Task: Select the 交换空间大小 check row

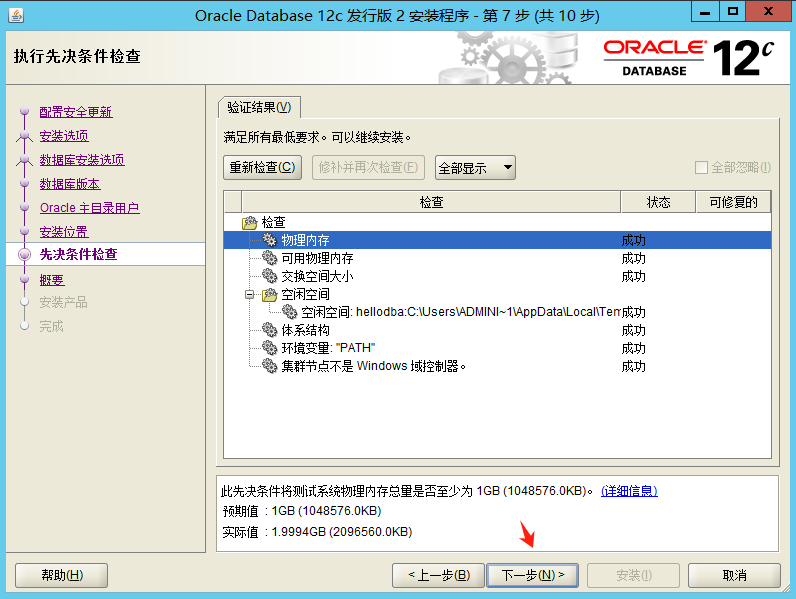Action: [498, 276]
